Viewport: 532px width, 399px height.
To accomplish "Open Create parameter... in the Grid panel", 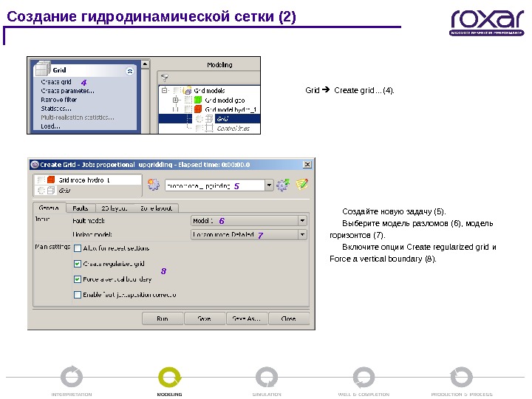I will coord(67,91).
